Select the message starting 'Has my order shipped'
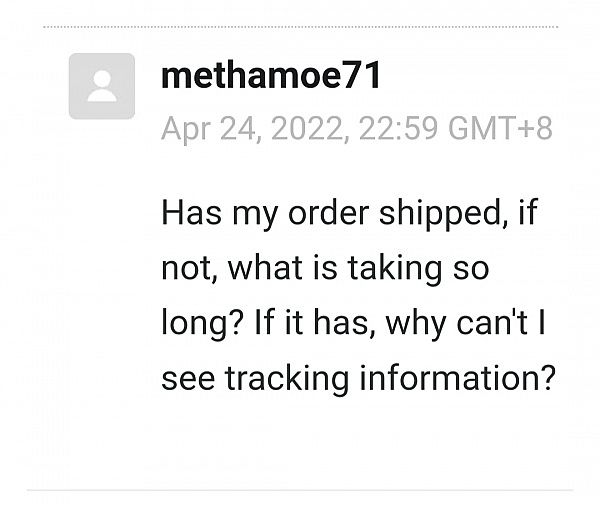 [358, 295]
